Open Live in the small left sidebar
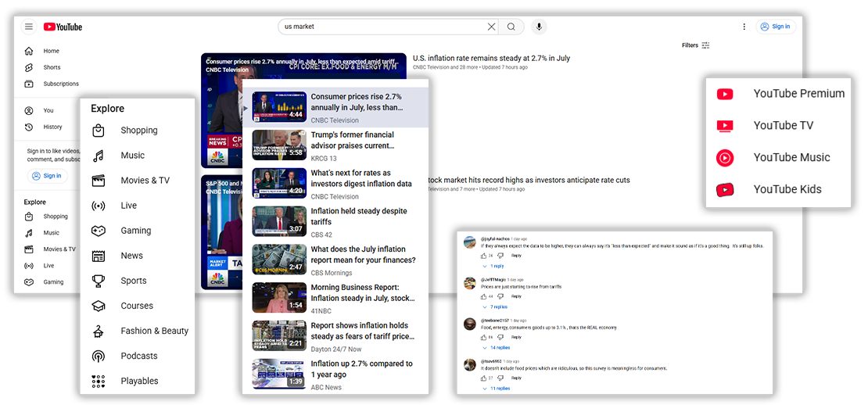Viewport: 868px width, 405px height. coord(50,266)
